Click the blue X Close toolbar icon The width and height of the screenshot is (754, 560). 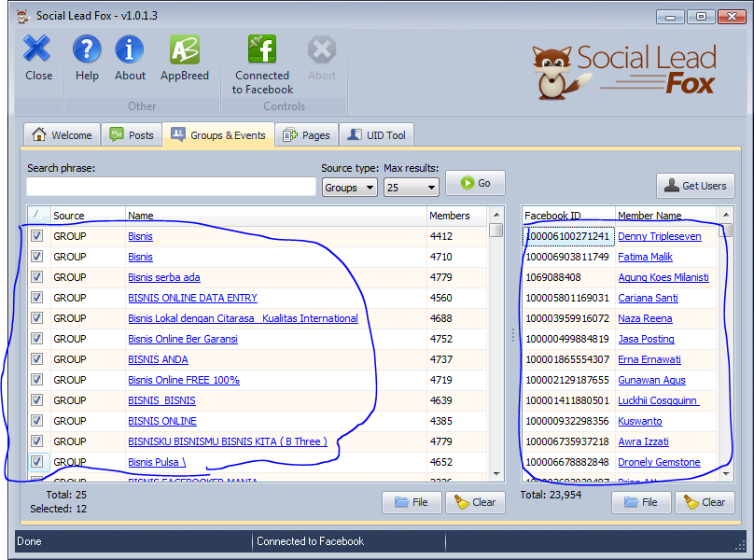36,49
